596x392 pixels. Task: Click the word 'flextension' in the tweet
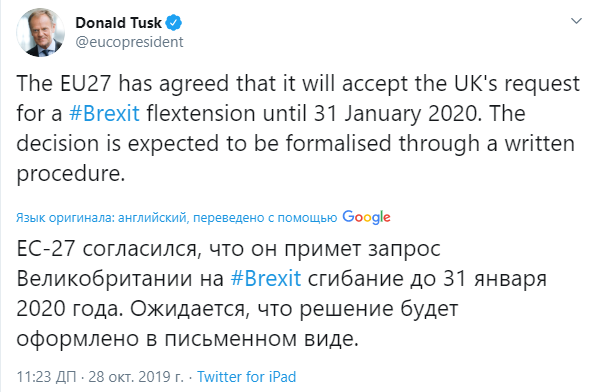click(201, 113)
